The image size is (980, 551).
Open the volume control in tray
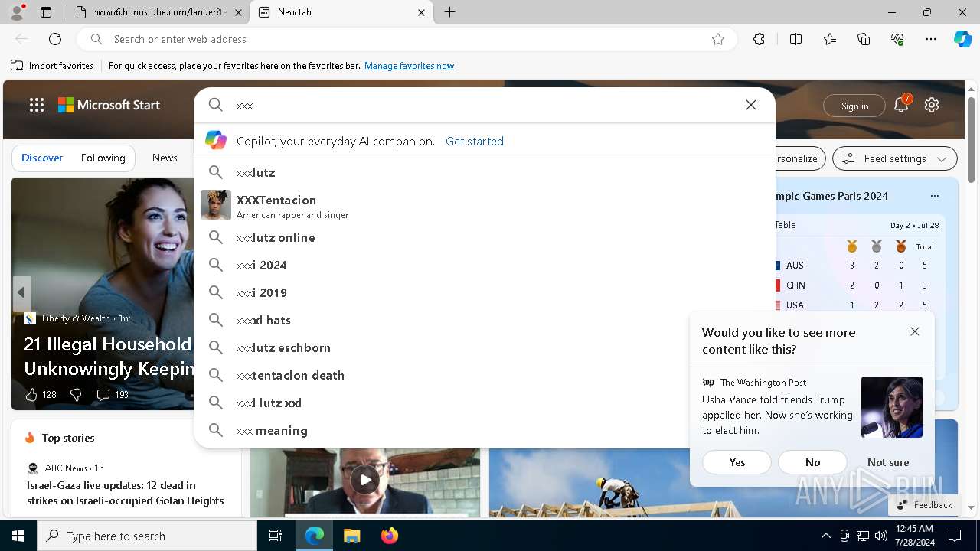pyautogui.click(x=880, y=536)
